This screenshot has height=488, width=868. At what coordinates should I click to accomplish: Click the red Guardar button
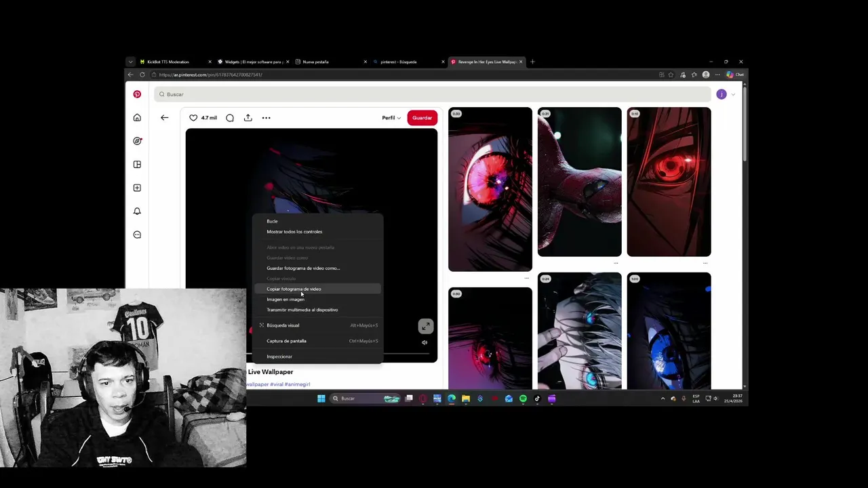pyautogui.click(x=422, y=118)
